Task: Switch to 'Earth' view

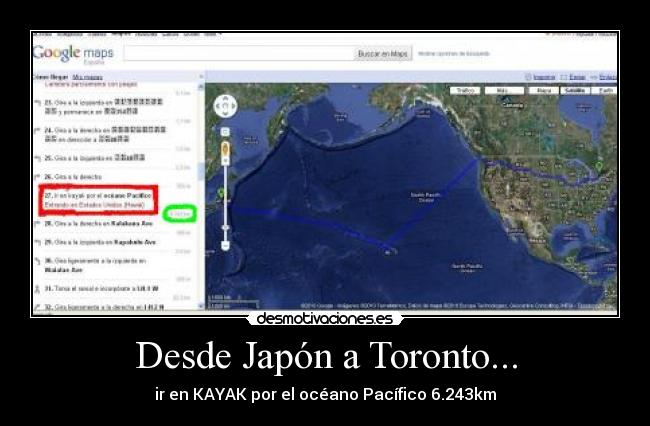Action: coord(605,90)
